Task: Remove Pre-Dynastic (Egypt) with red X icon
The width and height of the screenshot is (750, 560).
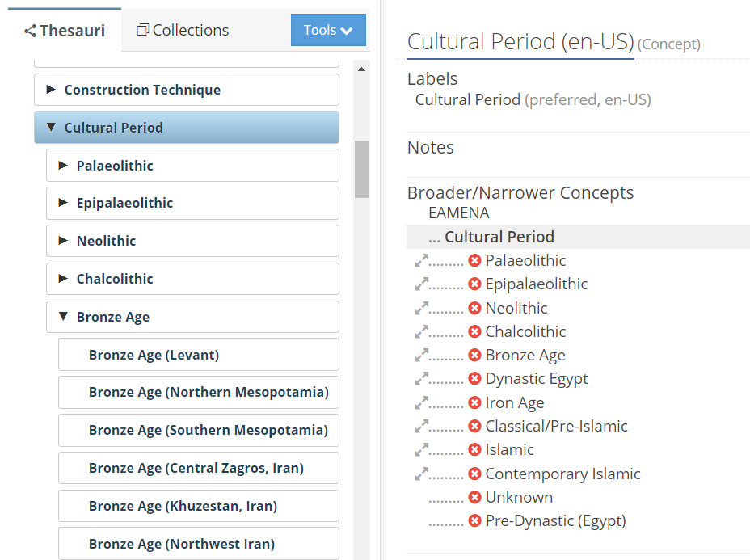Action: pos(474,521)
